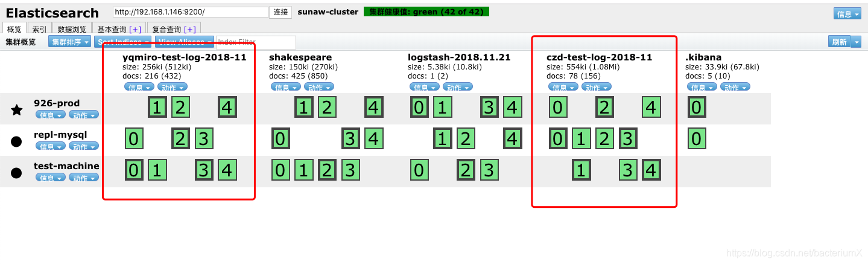The width and height of the screenshot is (868, 264).
Task: Select shard 4 of yqmiro-test-log on test-machine
Action: [x=227, y=171]
